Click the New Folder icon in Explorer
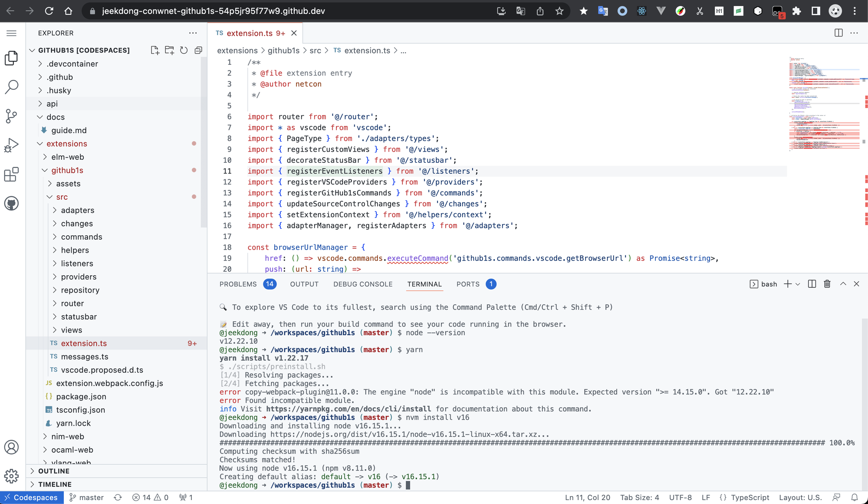The width and height of the screenshot is (868, 504). pyautogui.click(x=169, y=50)
